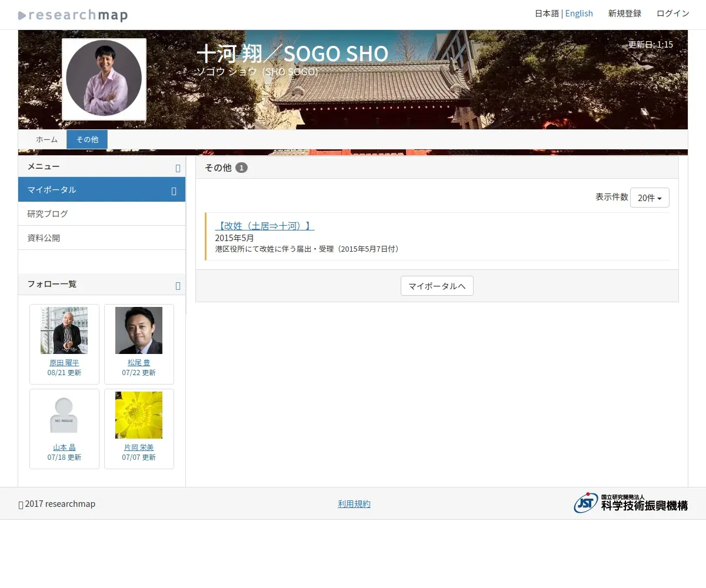Click the 十河 翔／SOGO SHO name heading

tap(292, 54)
